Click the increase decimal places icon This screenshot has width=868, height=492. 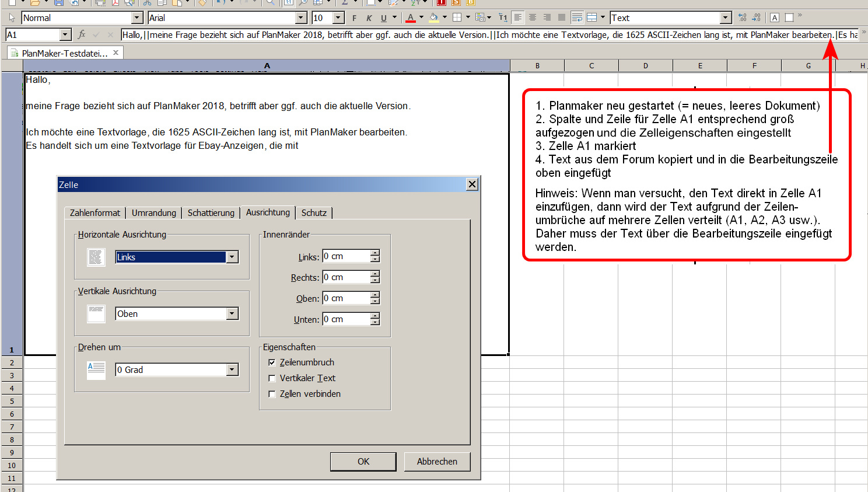(x=757, y=18)
